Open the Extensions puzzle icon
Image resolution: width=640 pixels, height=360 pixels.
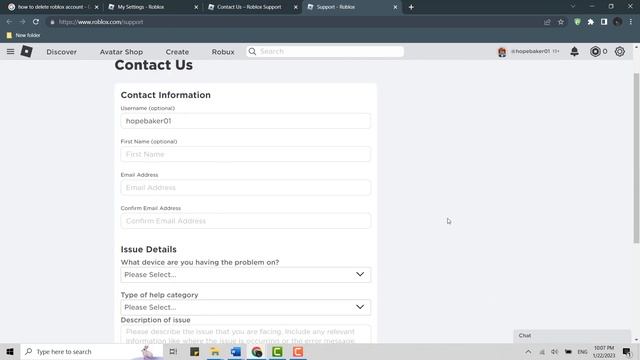tap(591, 22)
